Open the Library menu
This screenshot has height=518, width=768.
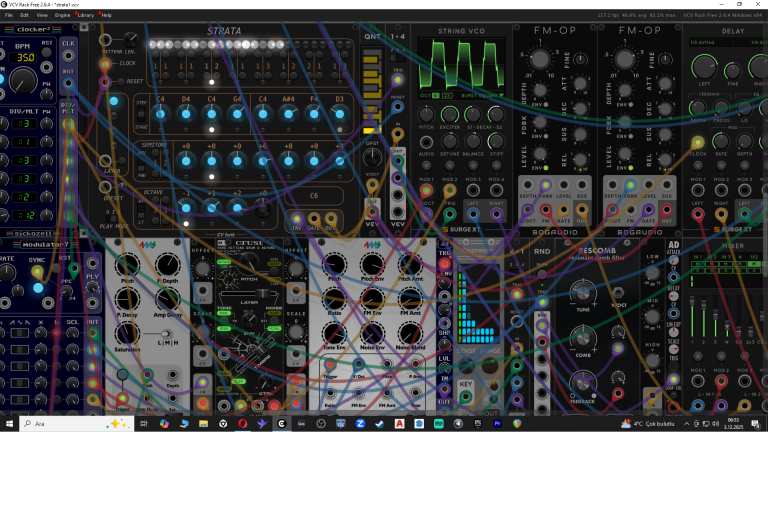(86, 15)
